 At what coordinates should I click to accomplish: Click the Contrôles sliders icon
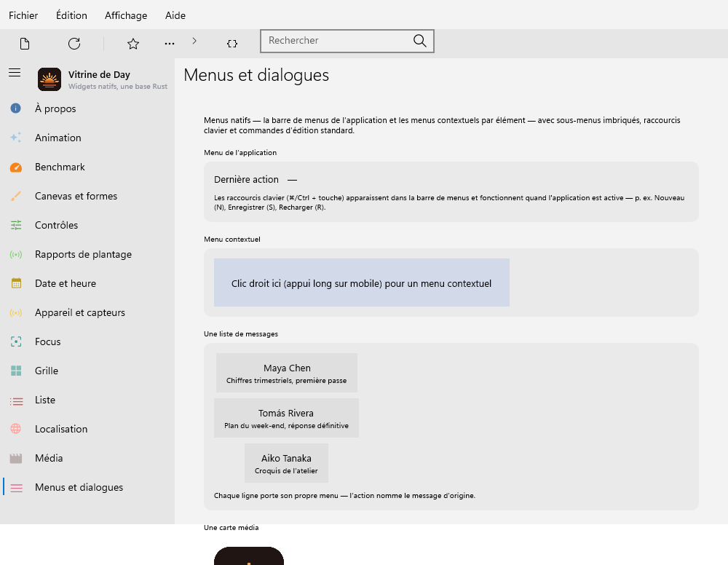click(16, 225)
